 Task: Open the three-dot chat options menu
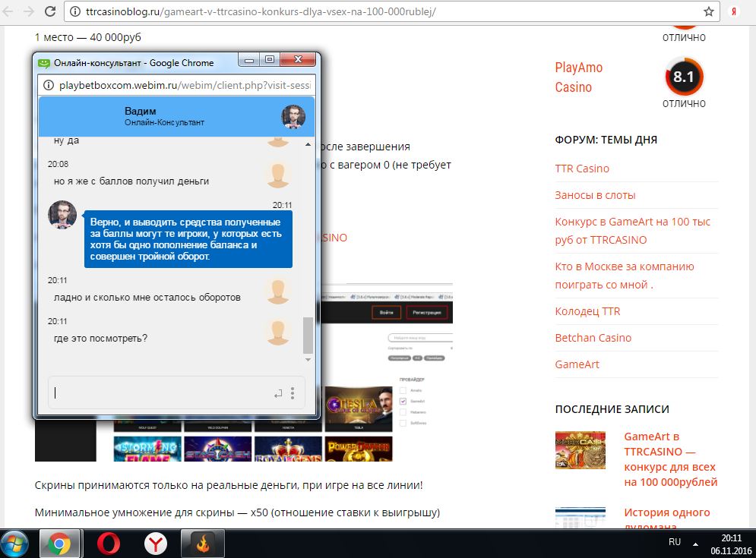(x=293, y=393)
